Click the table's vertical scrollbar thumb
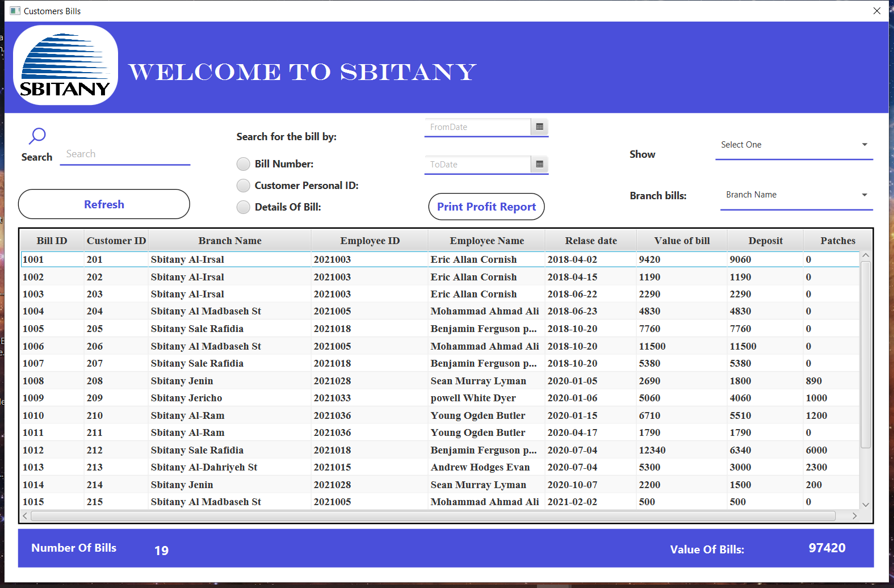Screen dimensions: 894x588 866,355
